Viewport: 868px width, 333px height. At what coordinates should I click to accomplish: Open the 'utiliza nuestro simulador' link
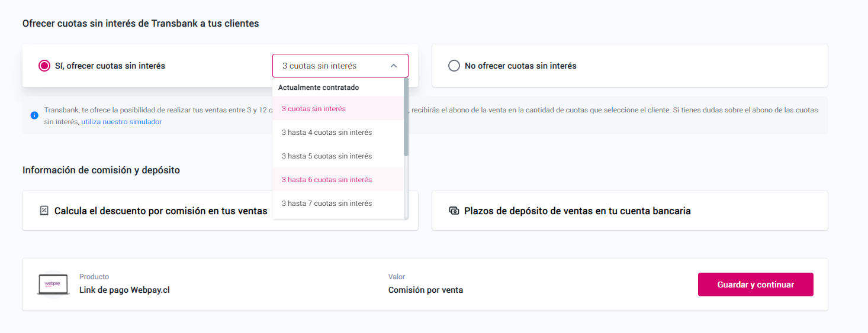pyautogui.click(x=121, y=122)
